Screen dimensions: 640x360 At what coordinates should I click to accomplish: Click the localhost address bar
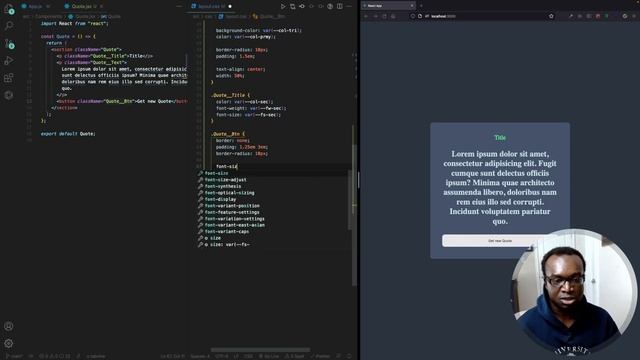482,16
